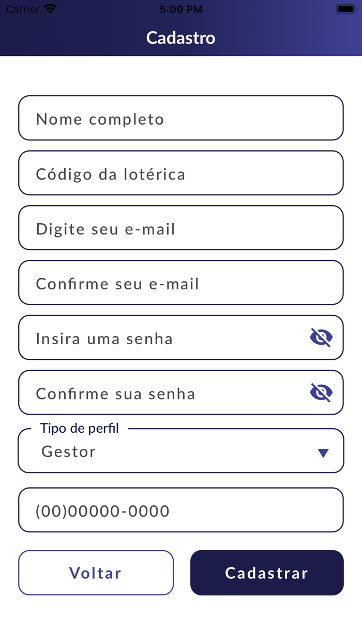Click the 'Código da lotérica' field
Screen dimensions: 362x644
180,173
